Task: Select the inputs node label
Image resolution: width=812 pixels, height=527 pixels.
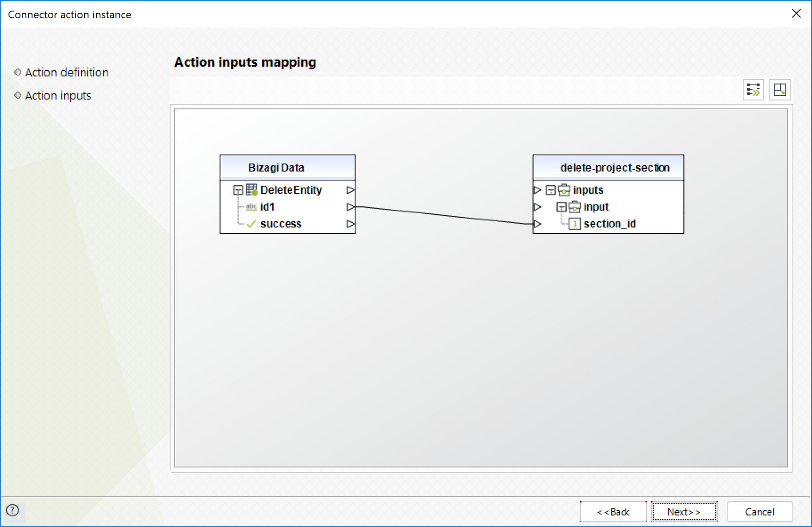Action: [588, 190]
